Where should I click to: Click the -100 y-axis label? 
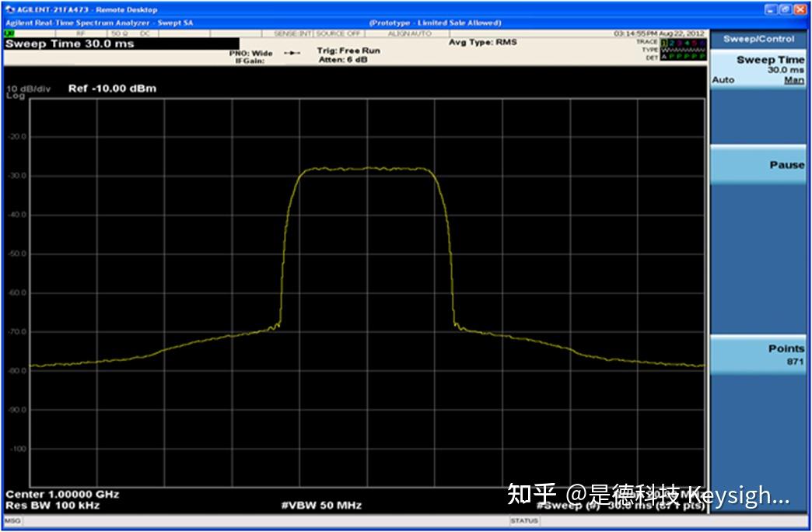[17, 449]
